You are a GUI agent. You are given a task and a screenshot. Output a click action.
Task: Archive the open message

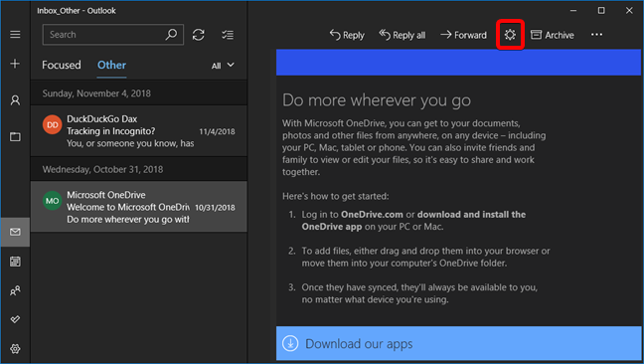coord(552,36)
